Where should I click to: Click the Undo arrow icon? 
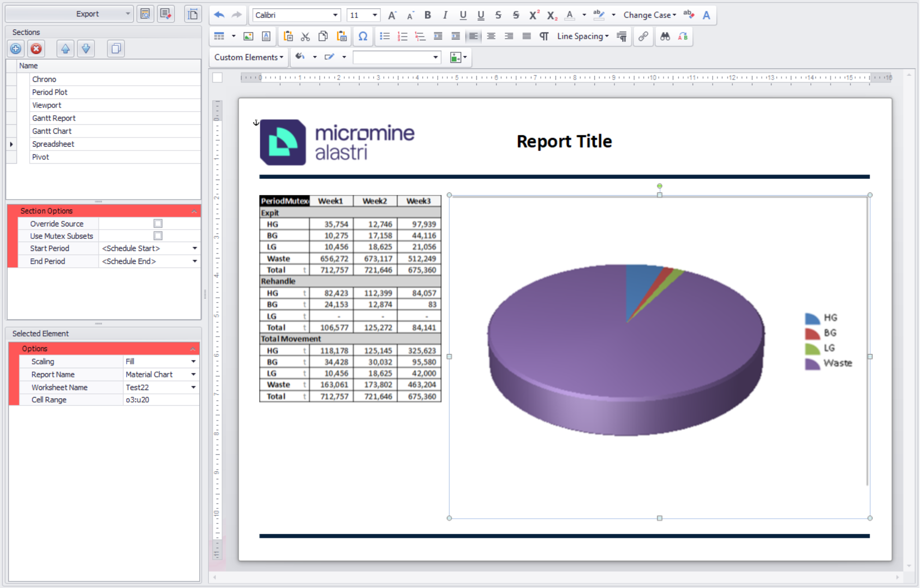coord(219,15)
